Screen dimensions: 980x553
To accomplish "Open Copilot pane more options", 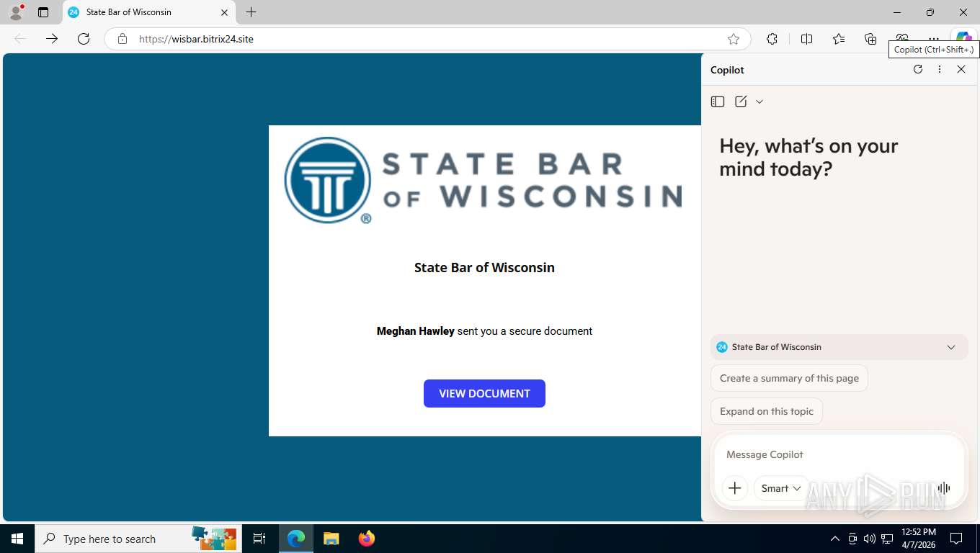I will 940,69.
